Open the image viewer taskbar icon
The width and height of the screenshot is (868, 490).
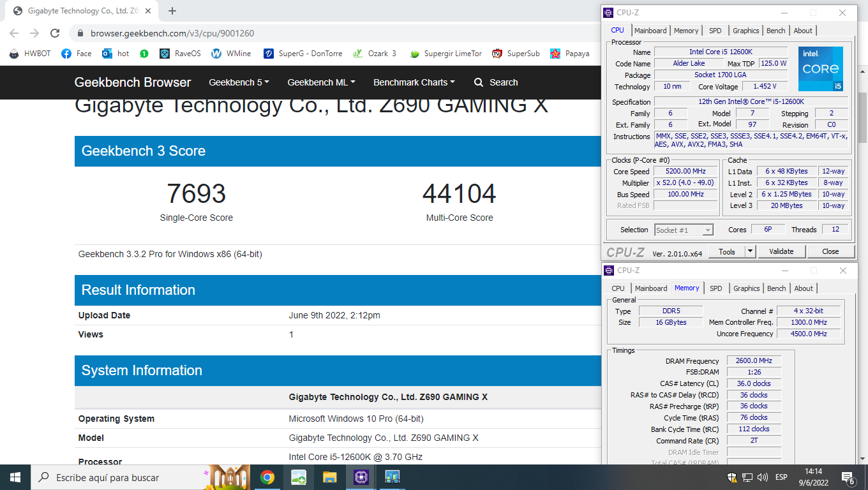299,477
